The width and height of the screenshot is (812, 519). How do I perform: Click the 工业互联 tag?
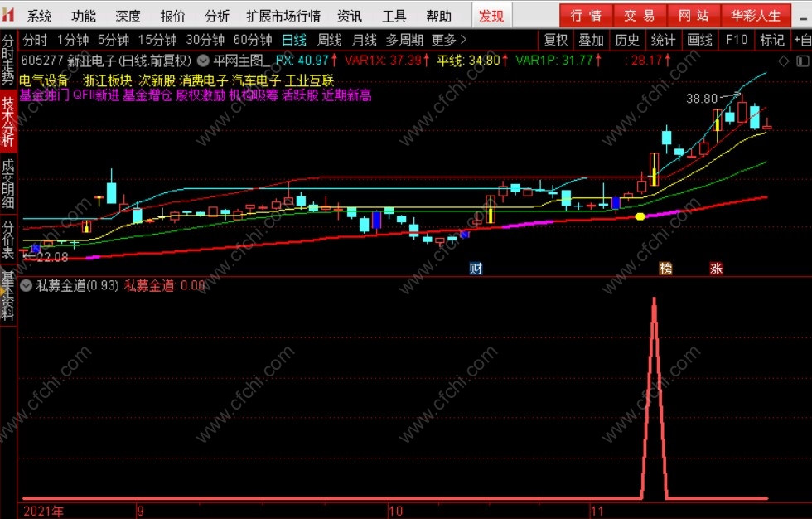coord(310,80)
